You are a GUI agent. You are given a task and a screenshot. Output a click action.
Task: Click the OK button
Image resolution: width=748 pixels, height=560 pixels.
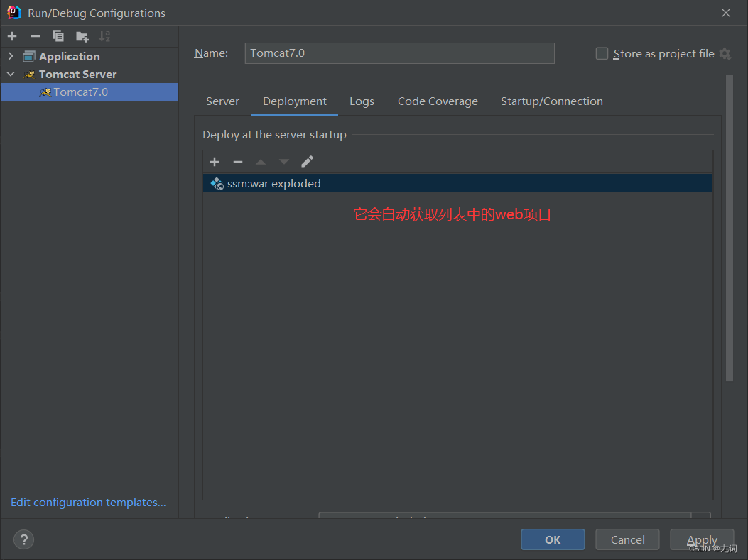(x=553, y=539)
